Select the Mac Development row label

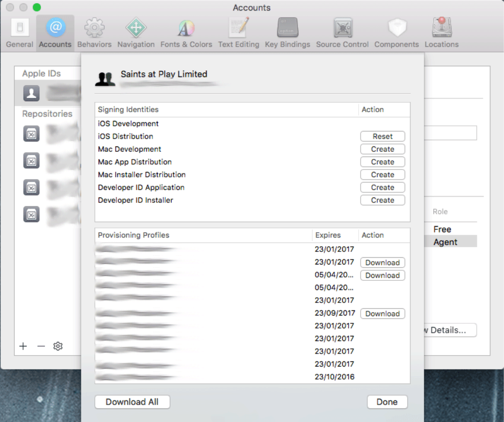(129, 149)
